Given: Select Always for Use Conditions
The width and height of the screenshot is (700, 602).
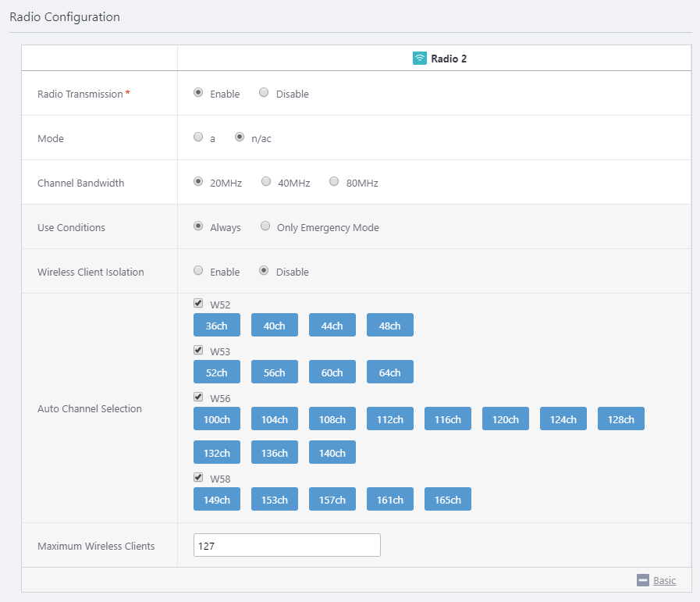Looking at the screenshot, I should (x=198, y=226).
